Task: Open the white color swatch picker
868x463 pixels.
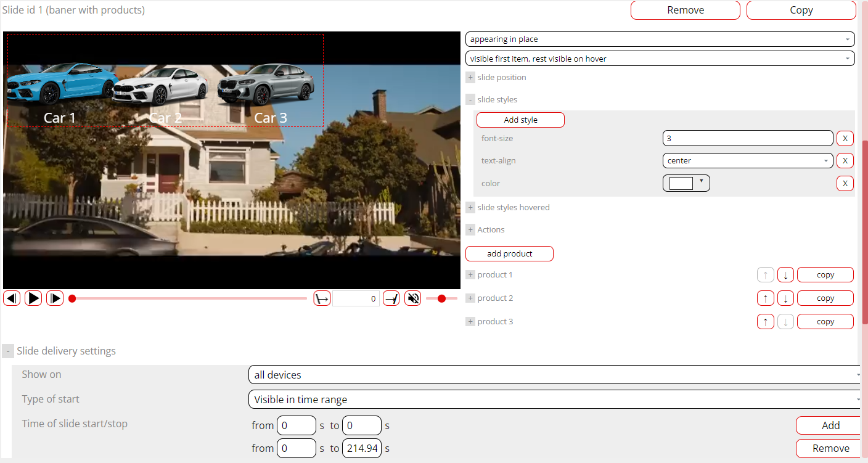Action: tap(686, 183)
